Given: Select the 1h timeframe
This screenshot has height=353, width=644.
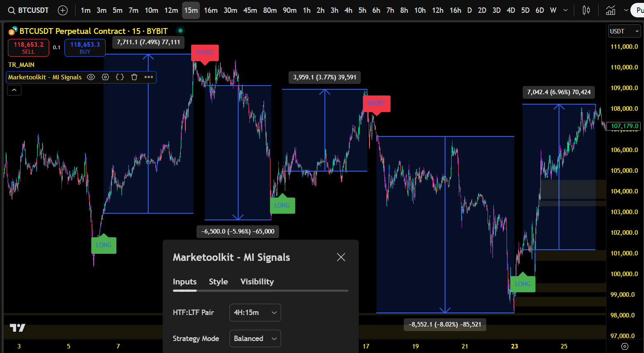Looking at the screenshot, I should 306,10.
